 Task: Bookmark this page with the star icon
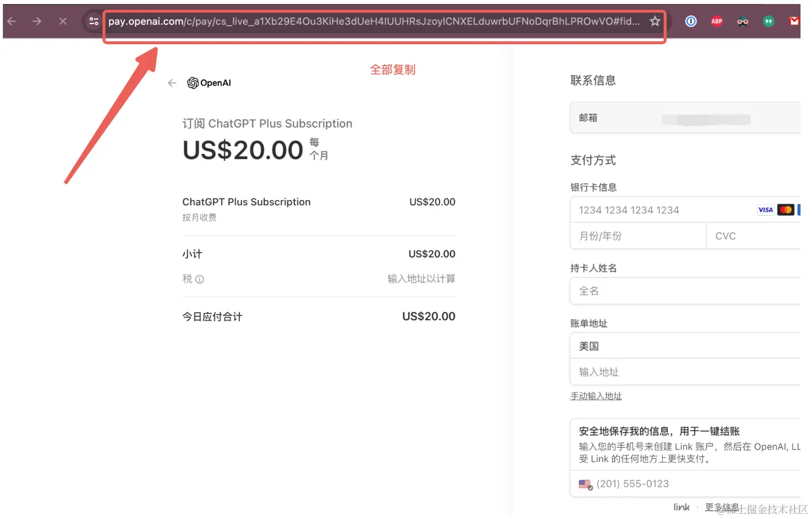[655, 21]
